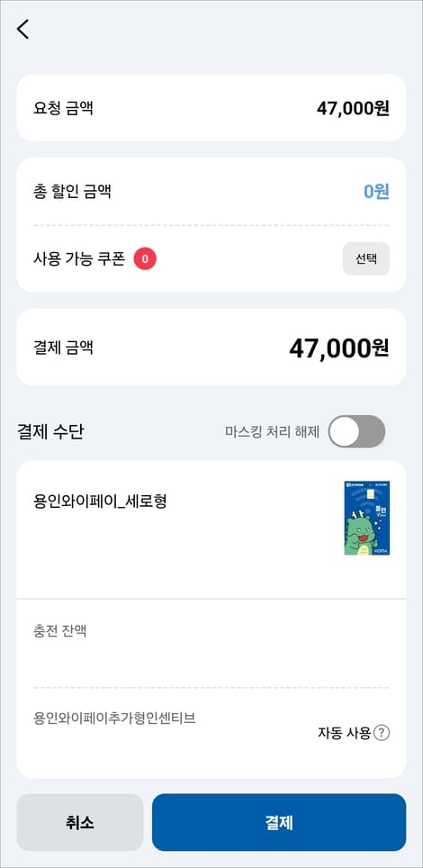Click the 자동 사용 text
This screenshot has height=868, width=423.
click(x=344, y=733)
